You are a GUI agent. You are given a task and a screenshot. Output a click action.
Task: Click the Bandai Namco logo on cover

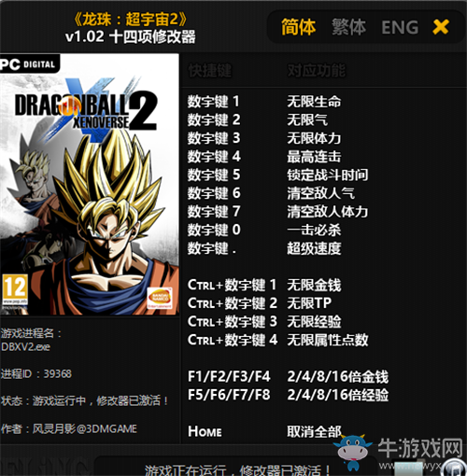tap(160, 298)
